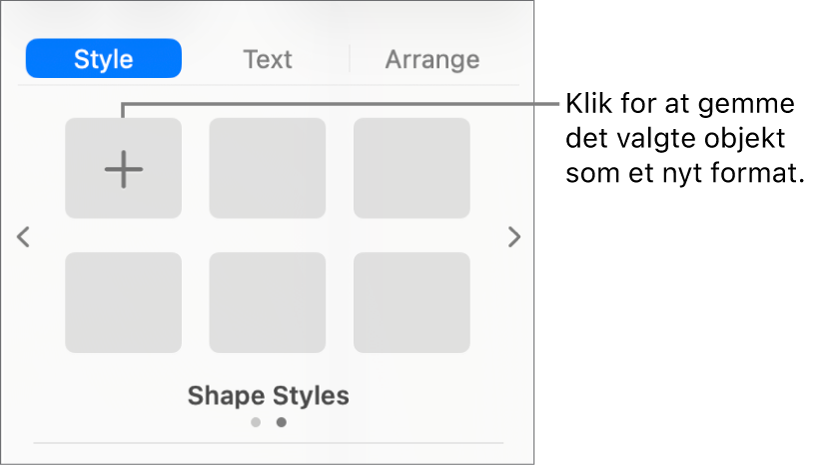Image resolution: width=814 pixels, height=465 pixels.
Task: Choose the bottom-middle empty style swatch
Action: coord(267,302)
